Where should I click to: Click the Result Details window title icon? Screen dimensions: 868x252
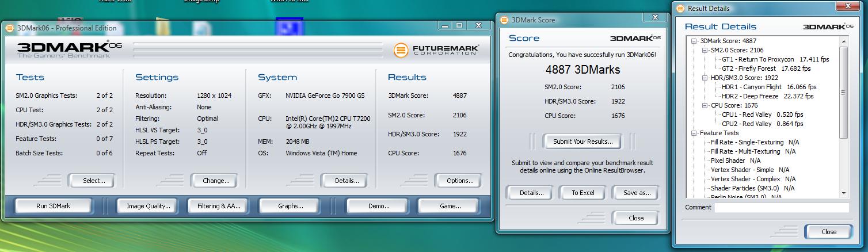(680, 9)
